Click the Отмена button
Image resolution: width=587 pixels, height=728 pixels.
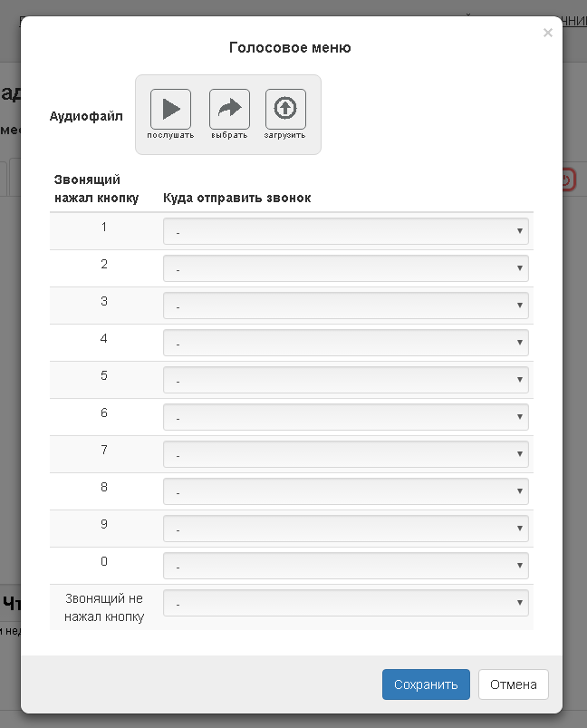point(514,684)
